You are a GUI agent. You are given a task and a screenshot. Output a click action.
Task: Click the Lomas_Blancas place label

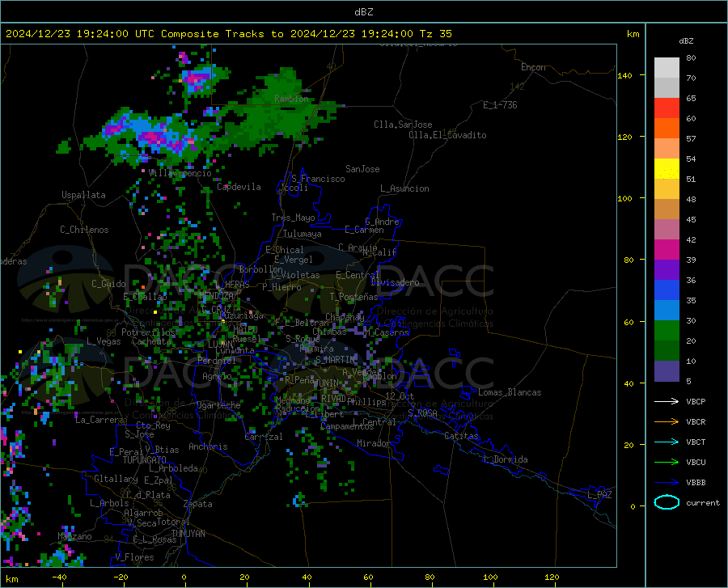tap(510, 392)
